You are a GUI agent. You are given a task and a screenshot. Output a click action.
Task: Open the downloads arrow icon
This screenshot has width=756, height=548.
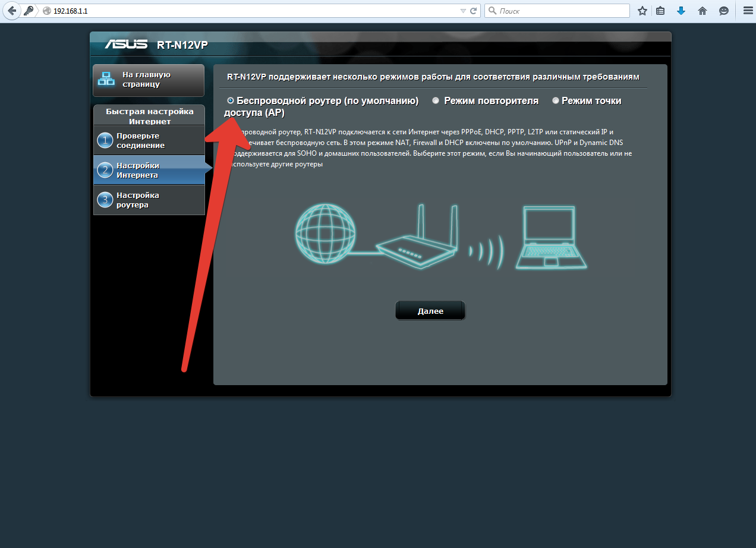pyautogui.click(x=681, y=11)
